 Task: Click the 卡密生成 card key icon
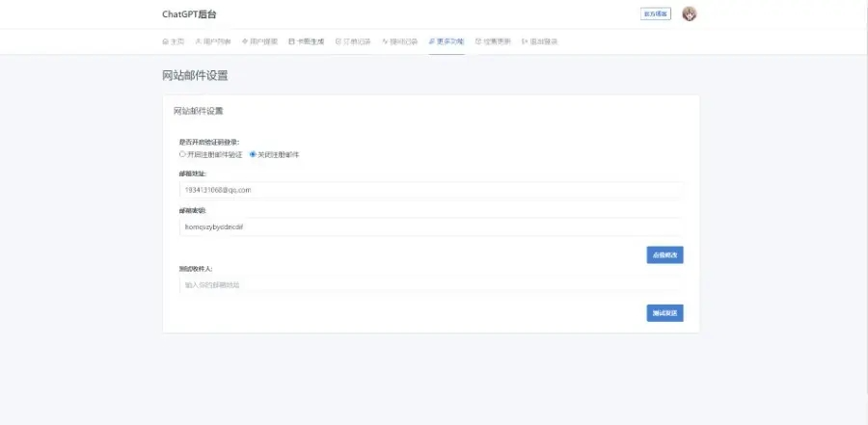(291, 42)
